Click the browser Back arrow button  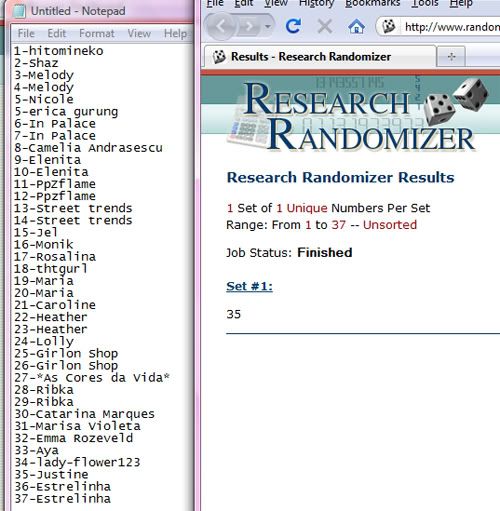click(221, 26)
